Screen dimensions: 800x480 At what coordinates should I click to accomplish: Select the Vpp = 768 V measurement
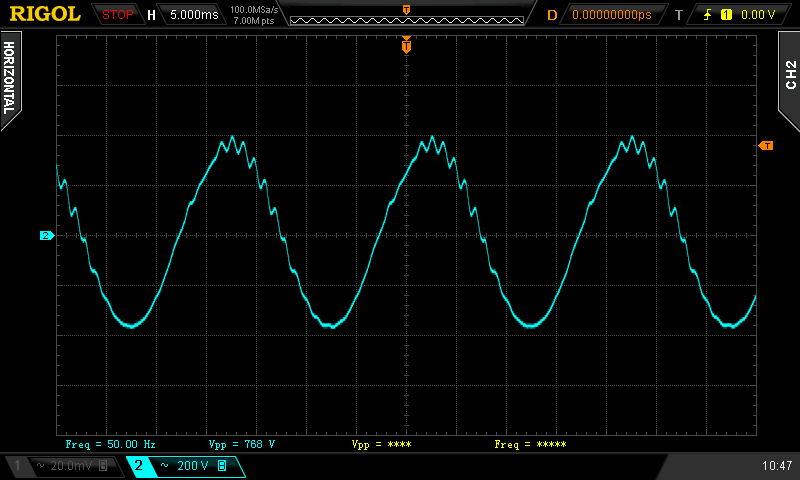pyautogui.click(x=241, y=443)
